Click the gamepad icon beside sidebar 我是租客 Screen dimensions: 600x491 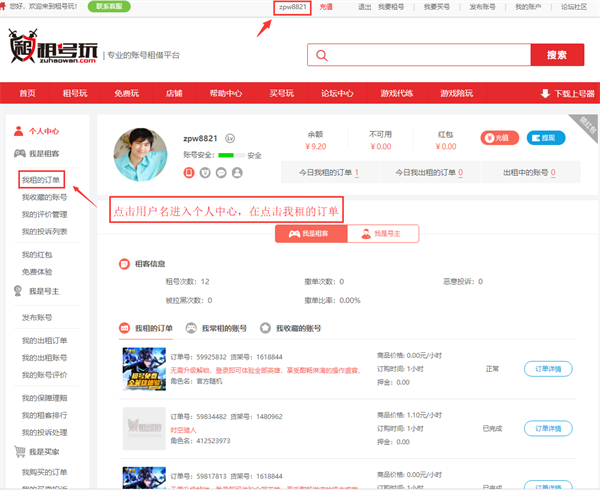point(19,153)
